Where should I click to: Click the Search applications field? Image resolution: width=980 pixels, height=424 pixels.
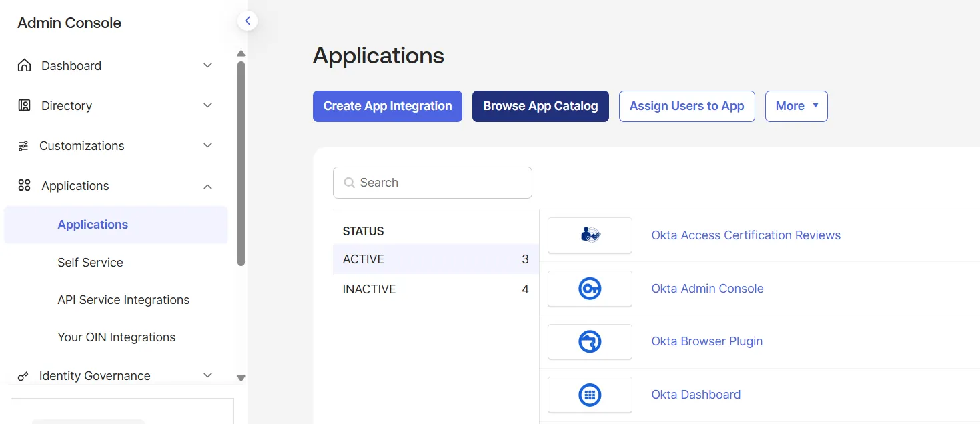point(432,183)
